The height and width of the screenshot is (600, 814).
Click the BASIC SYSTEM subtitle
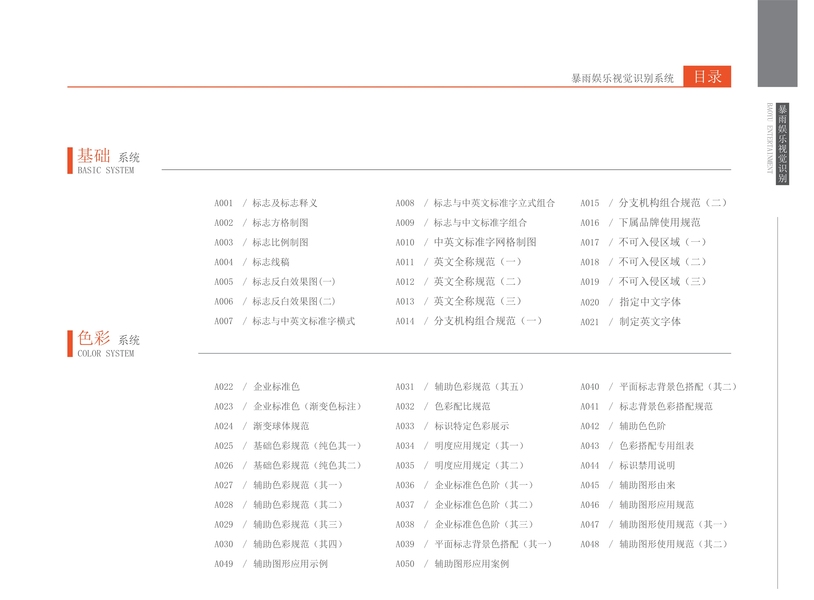point(106,170)
